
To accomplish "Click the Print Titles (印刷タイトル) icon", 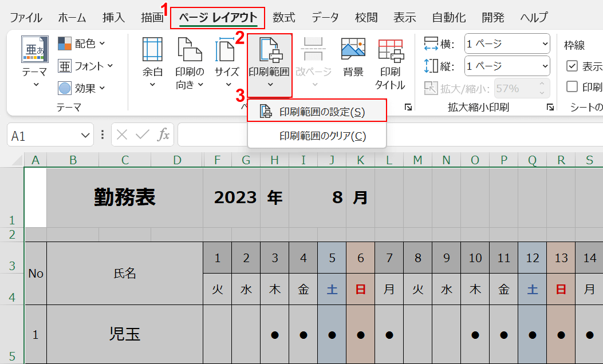I will (x=390, y=50).
